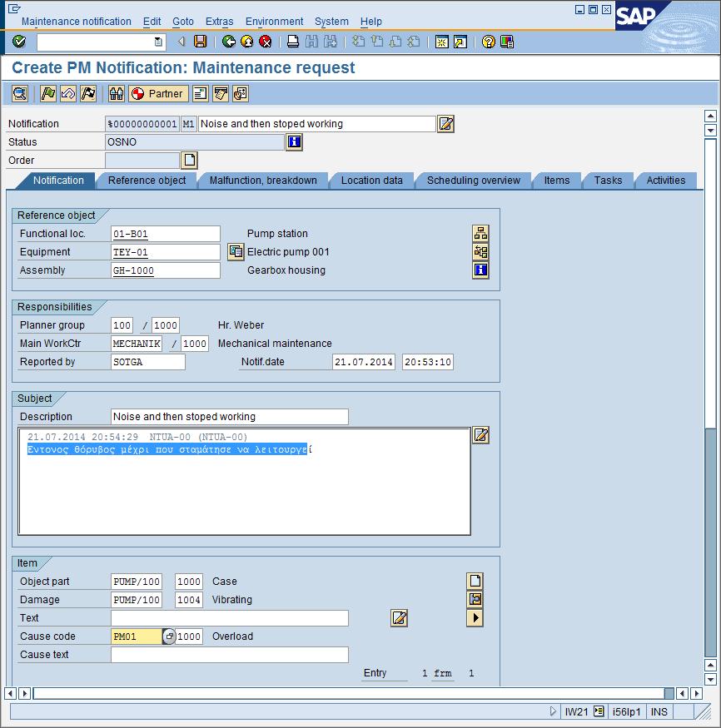Click Assembly field GH-1000

point(166,270)
